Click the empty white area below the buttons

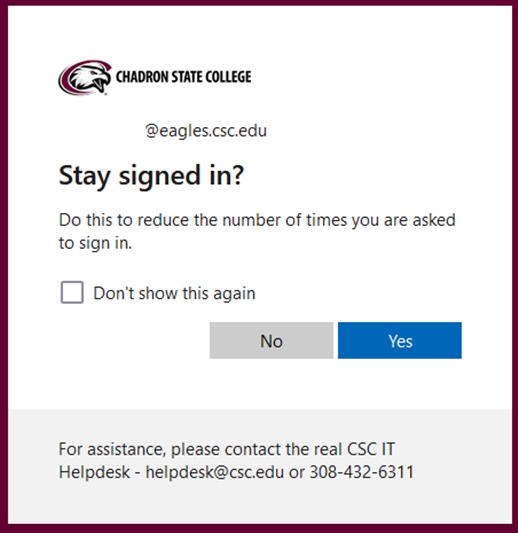tap(260, 384)
